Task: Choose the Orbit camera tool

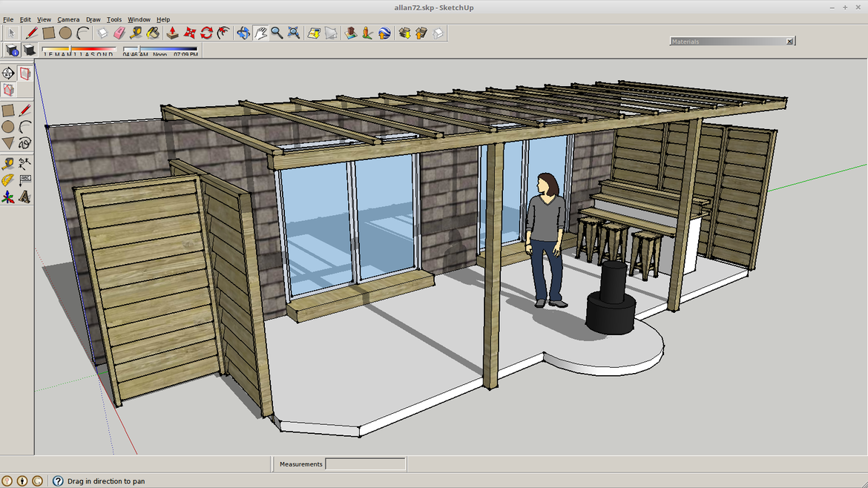Action: [x=243, y=33]
